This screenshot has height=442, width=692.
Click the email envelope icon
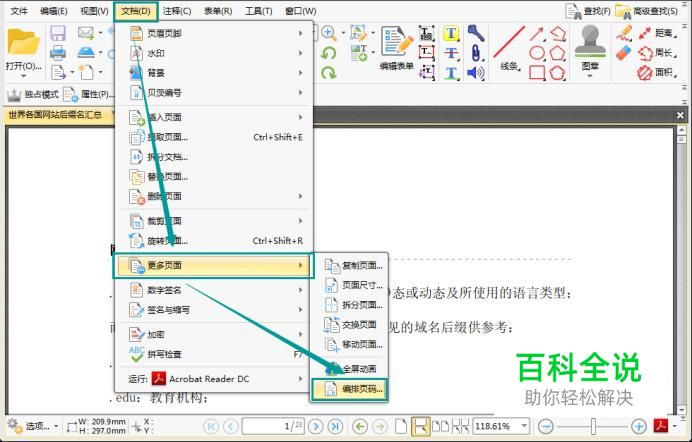click(x=86, y=33)
